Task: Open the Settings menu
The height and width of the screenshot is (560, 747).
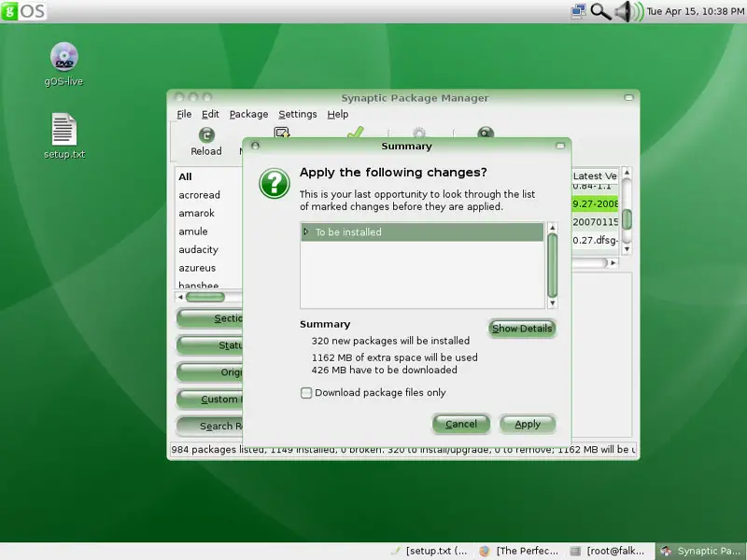Action: click(x=298, y=114)
